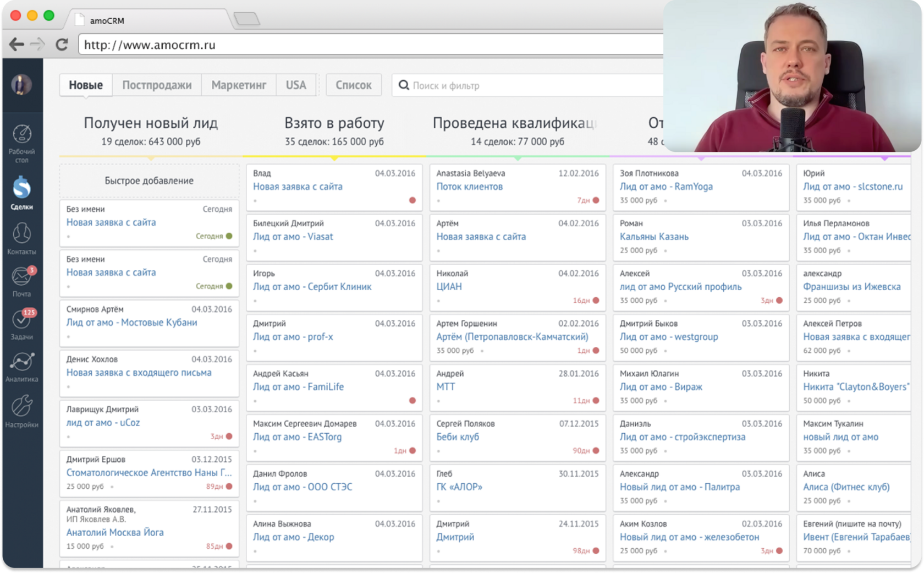Image resolution: width=924 pixels, height=573 pixels.
Task: Open лид от амо - uCoz deal
Action: click(x=103, y=423)
